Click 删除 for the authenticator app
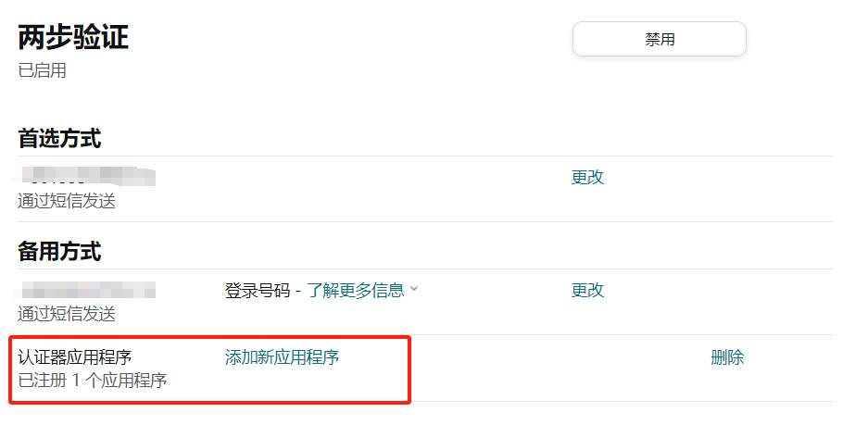Image resolution: width=868 pixels, height=425 pixels. [727, 357]
